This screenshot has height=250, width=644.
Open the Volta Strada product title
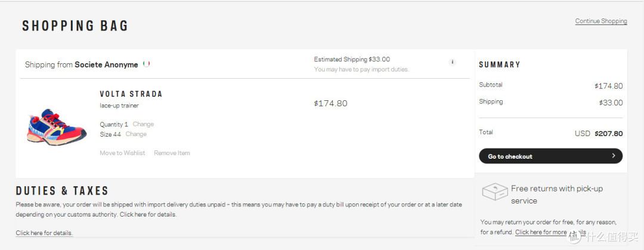tap(131, 94)
